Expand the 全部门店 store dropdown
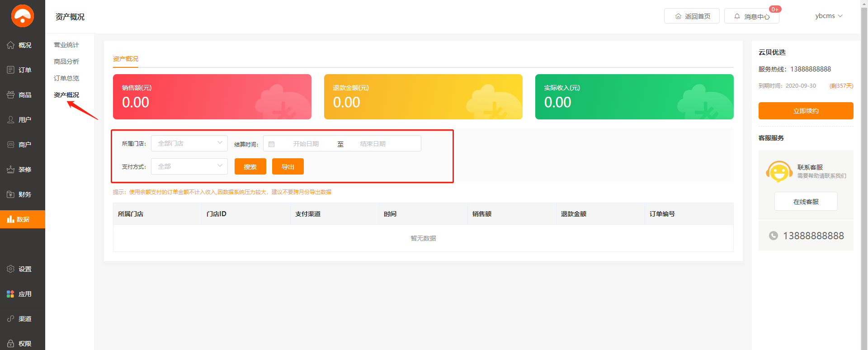 click(x=189, y=143)
